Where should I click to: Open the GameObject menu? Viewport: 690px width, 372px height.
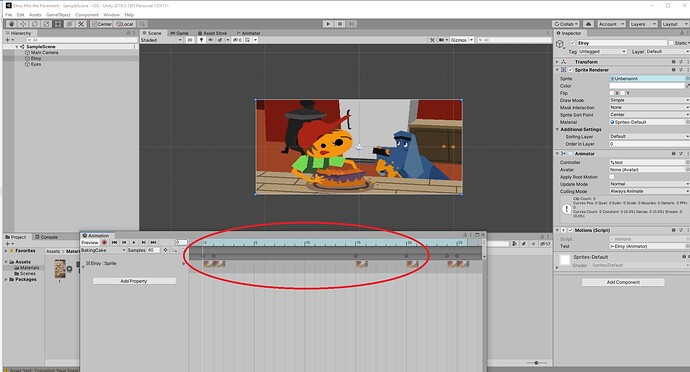click(x=58, y=15)
